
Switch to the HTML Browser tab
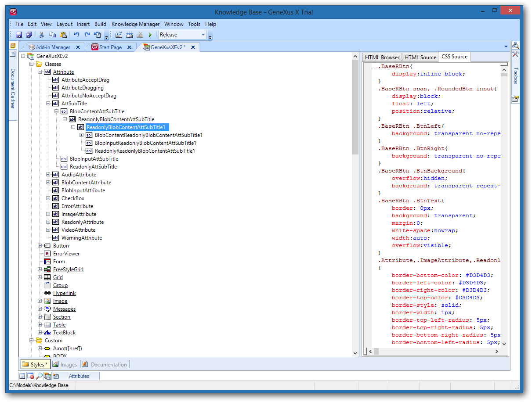382,57
